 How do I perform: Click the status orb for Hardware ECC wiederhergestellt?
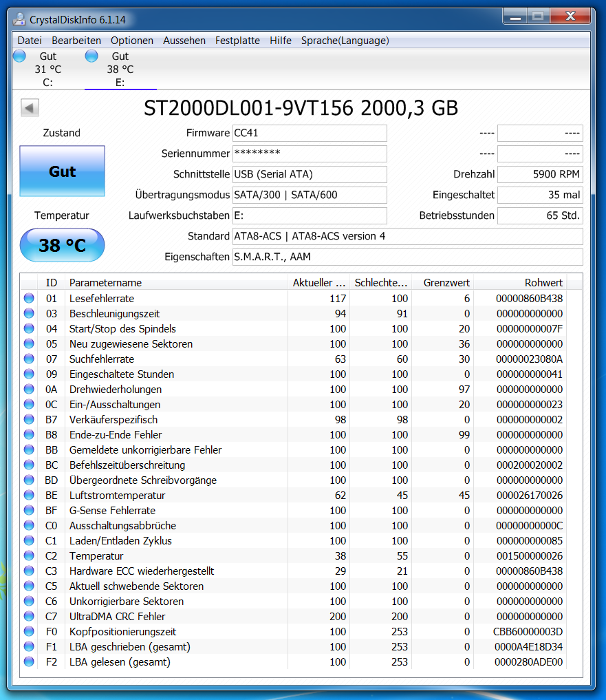coord(29,571)
